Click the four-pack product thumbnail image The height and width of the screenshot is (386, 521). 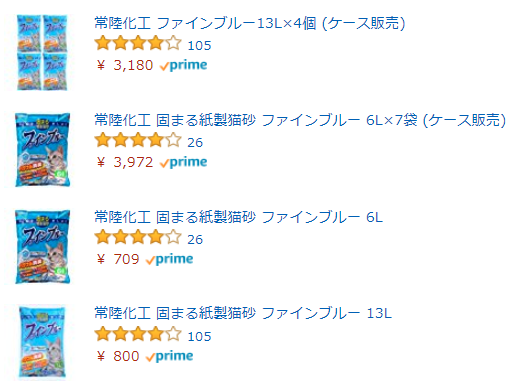click(x=42, y=52)
